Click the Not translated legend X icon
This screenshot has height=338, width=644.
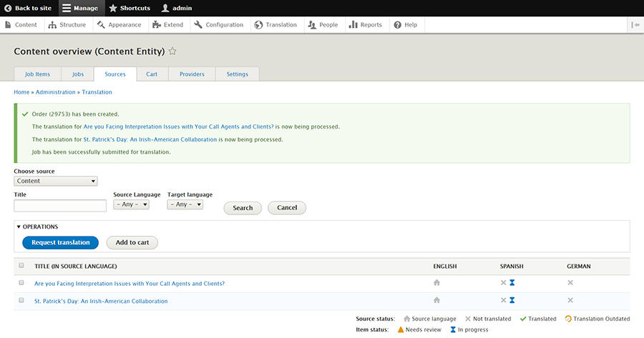pyautogui.click(x=468, y=319)
